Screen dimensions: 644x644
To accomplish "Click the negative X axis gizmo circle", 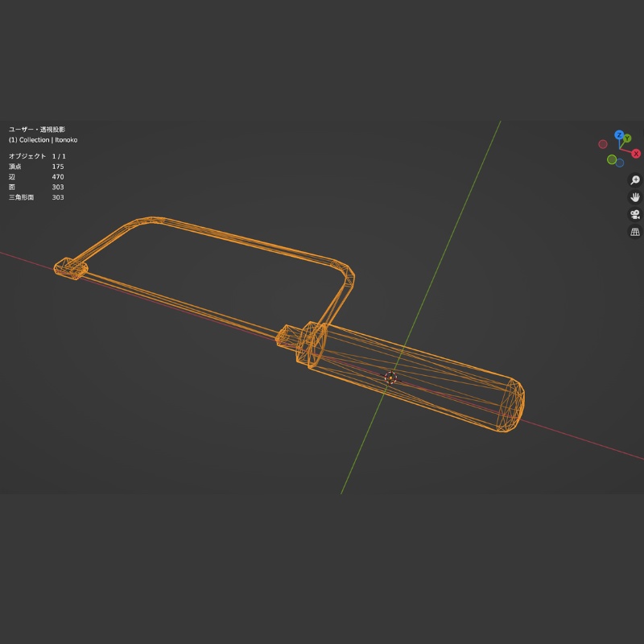I will click(x=602, y=144).
